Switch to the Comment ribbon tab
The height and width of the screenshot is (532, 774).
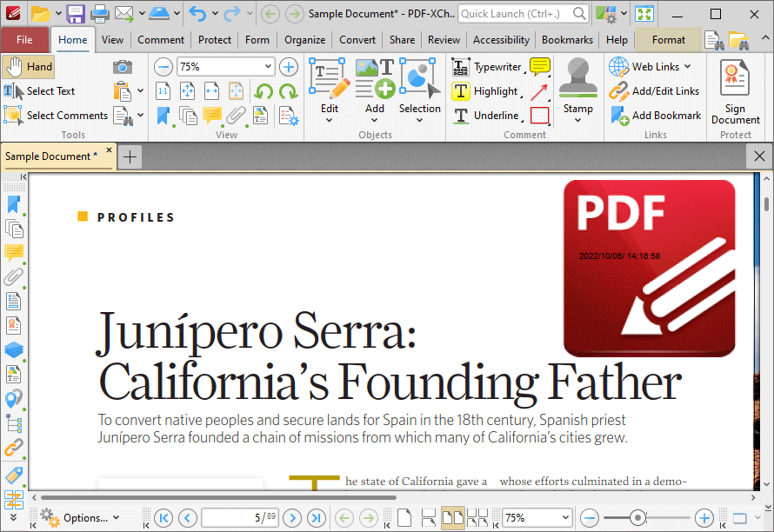click(161, 40)
